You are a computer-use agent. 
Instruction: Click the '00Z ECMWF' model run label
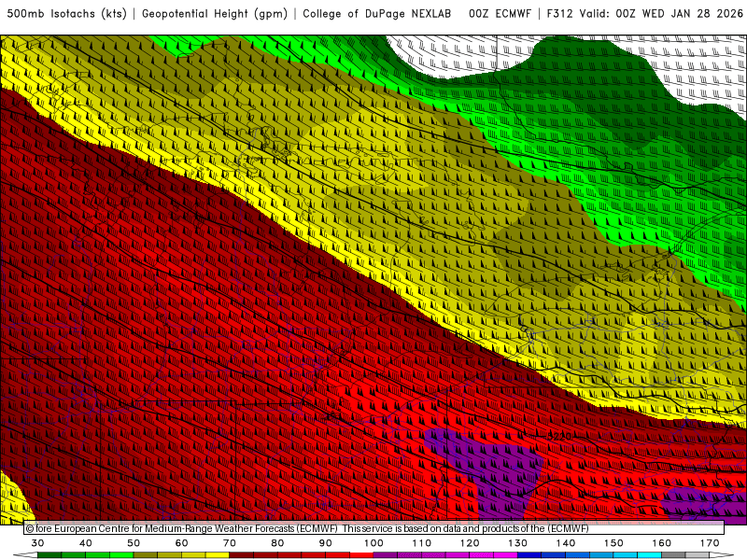500,14
